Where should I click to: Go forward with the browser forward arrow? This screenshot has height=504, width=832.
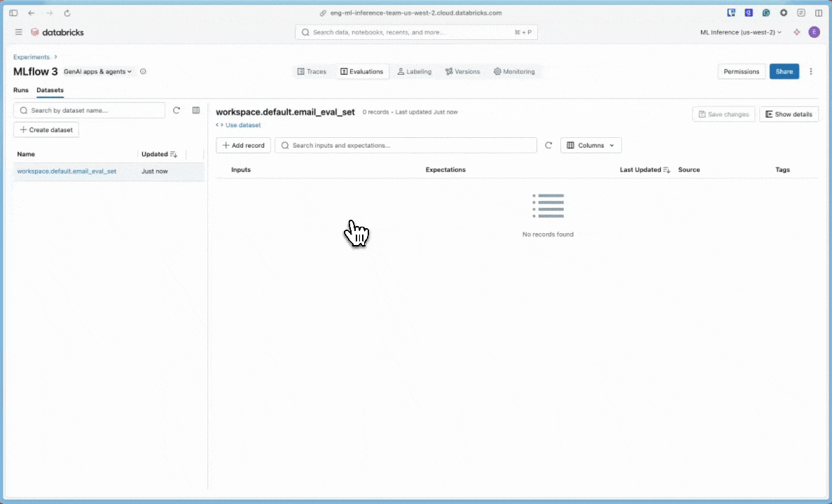(x=49, y=13)
